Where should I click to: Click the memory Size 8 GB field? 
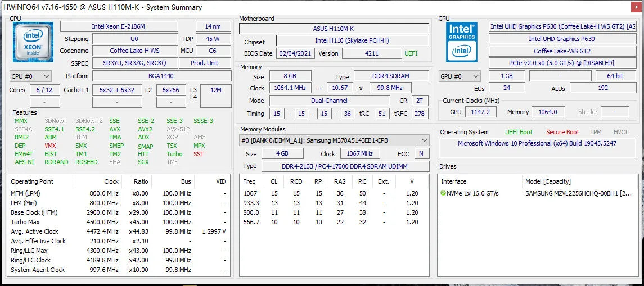[x=290, y=76]
